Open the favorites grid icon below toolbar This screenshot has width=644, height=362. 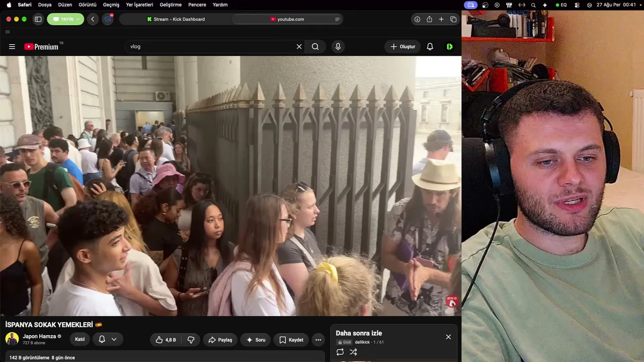point(8,32)
